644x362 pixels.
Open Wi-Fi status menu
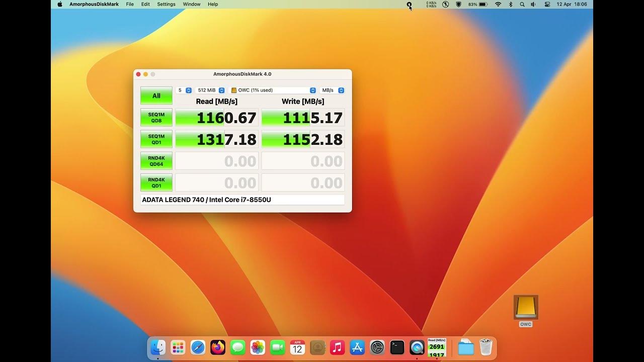(x=498, y=4)
